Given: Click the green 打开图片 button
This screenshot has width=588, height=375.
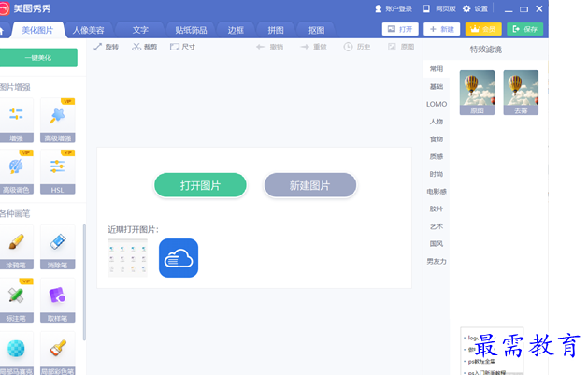Looking at the screenshot, I should (x=200, y=185).
